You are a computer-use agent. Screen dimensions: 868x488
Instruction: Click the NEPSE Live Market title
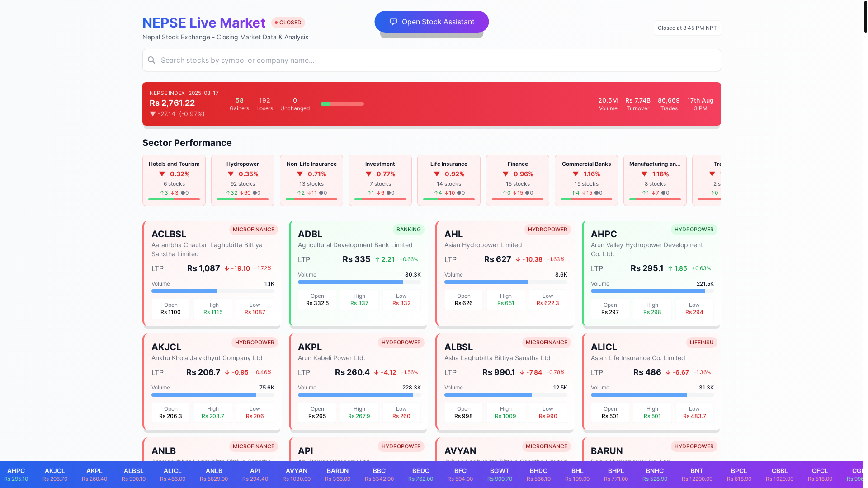[204, 23]
